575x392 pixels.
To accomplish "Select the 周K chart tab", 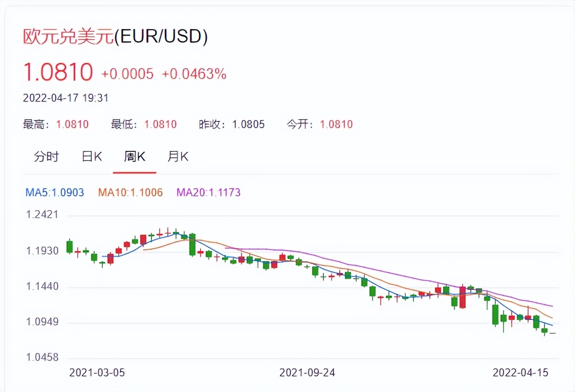I will click(135, 157).
